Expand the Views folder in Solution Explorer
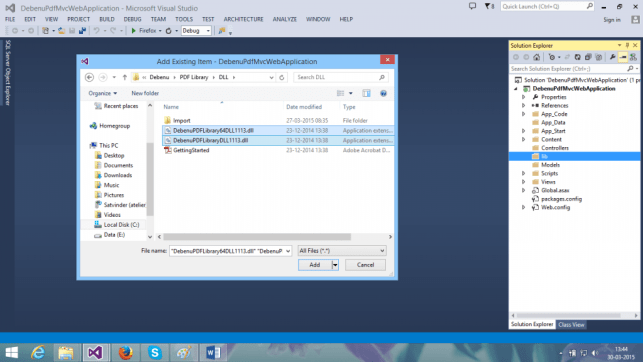643x362 pixels. [x=523, y=182]
